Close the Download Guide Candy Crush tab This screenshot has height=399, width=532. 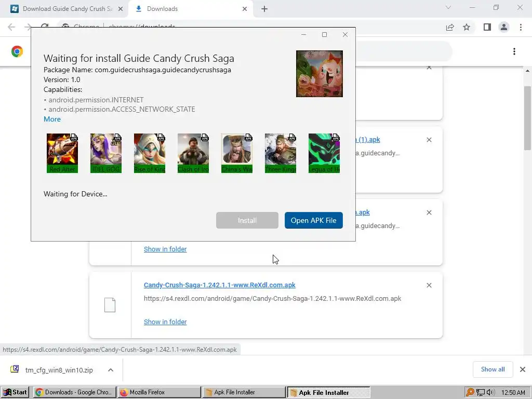pos(121,9)
